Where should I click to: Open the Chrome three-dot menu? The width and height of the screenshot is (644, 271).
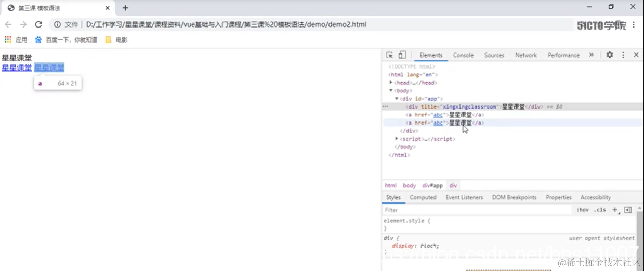(634, 24)
